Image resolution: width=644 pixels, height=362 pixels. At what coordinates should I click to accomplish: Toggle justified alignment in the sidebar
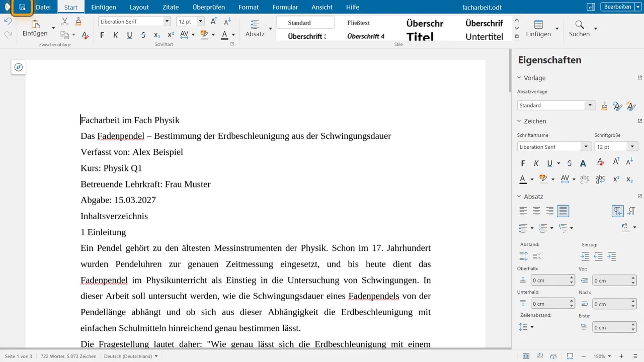tap(563, 211)
